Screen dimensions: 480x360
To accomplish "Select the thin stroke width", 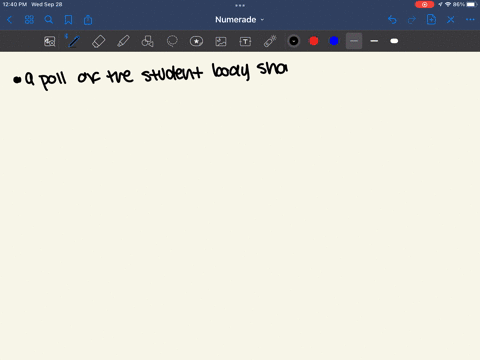I will pos(354,41).
